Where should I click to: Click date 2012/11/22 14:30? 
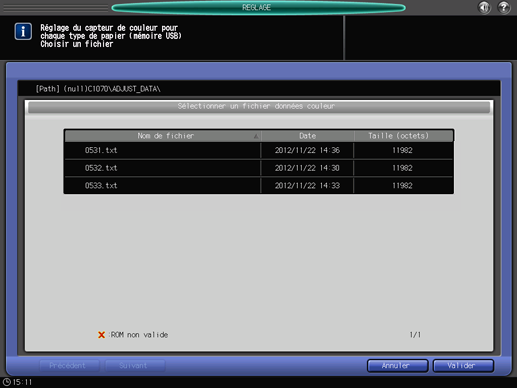point(307,168)
